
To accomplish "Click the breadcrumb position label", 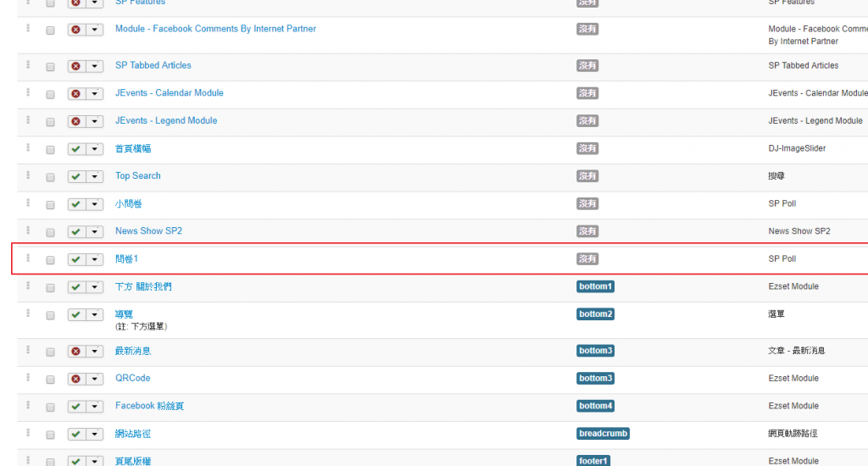I will [602, 434].
